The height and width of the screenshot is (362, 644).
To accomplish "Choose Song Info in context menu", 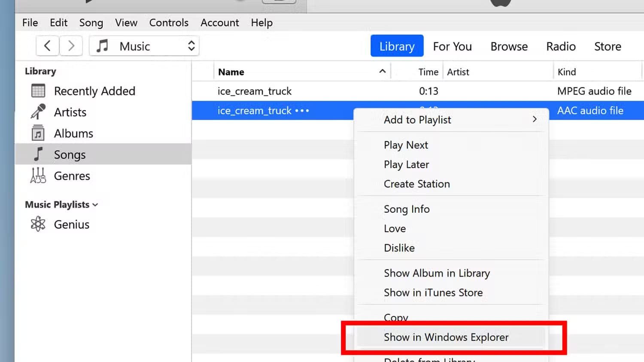I will [451, 209].
